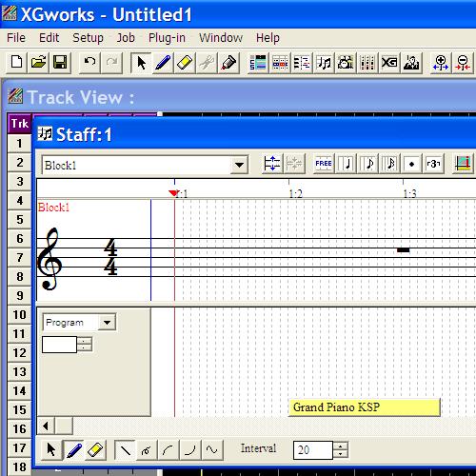Click the red position marker at 1:1
This screenshot has width=476, height=476.
[173, 193]
